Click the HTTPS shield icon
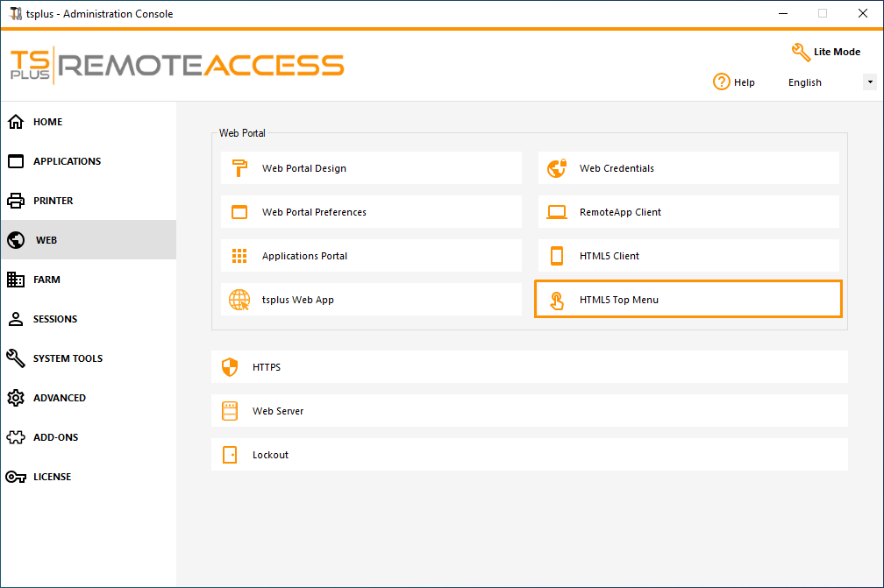This screenshot has width=884, height=588. point(230,367)
